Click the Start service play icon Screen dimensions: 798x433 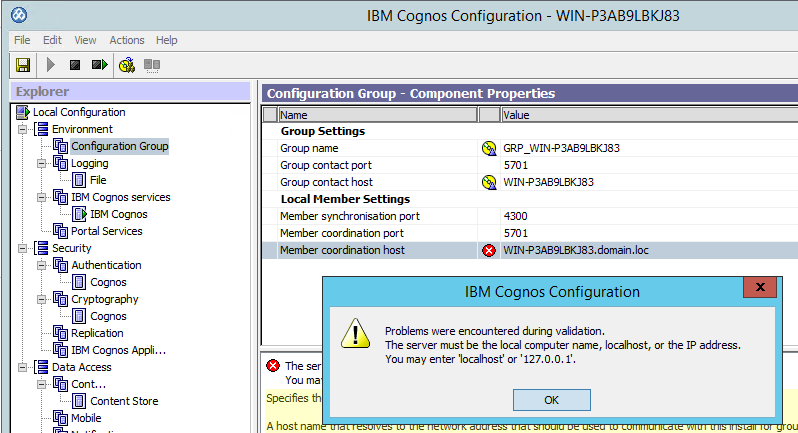coord(50,65)
